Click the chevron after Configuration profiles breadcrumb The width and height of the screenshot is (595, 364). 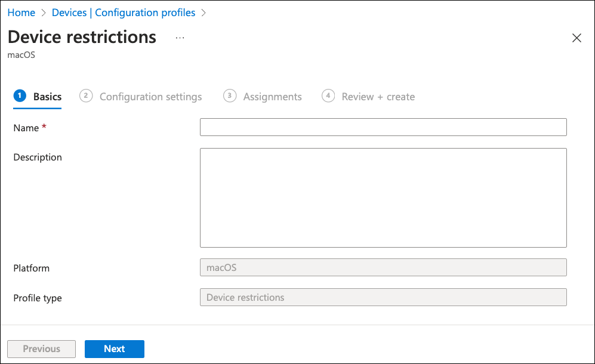coord(204,13)
